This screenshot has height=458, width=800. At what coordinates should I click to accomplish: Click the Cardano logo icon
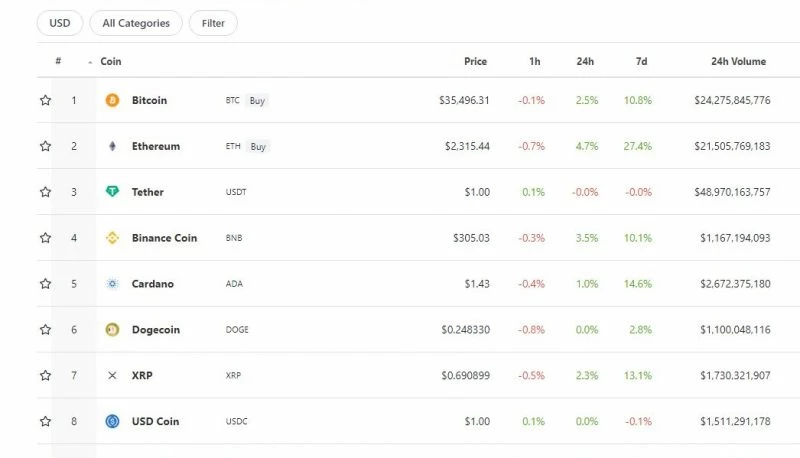112,284
